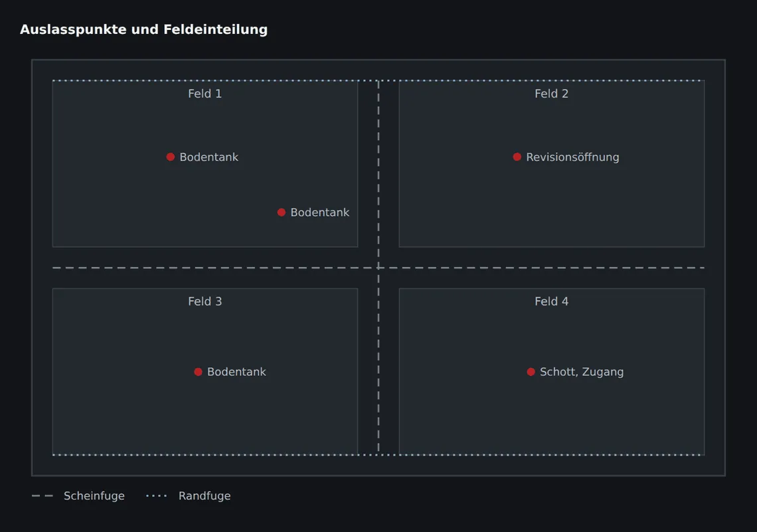Click the 'Revisionsöffnung' text label
Image resolution: width=757 pixels, height=532 pixels.
[572, 157]
